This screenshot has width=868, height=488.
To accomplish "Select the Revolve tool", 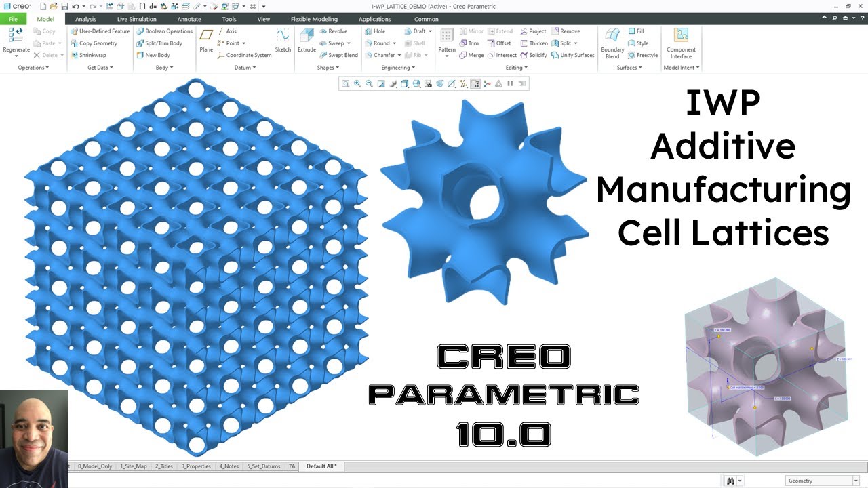I will point(333,31).
